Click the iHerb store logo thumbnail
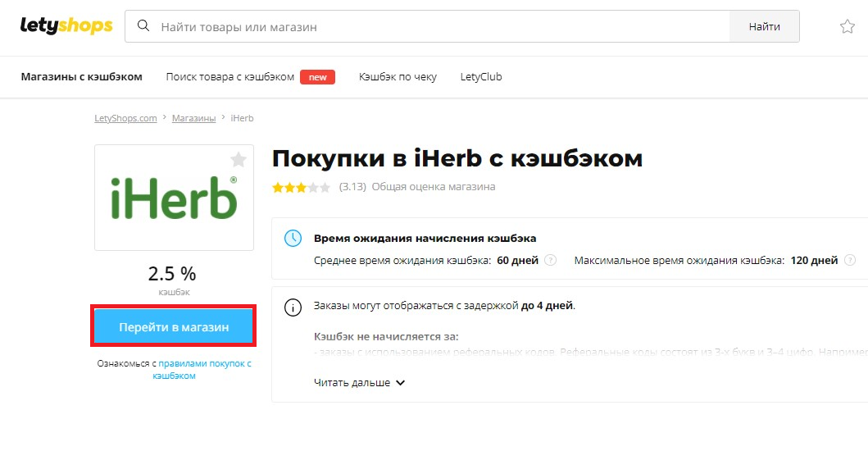Viewport: 868px width, 451px height. pos(174,198)
